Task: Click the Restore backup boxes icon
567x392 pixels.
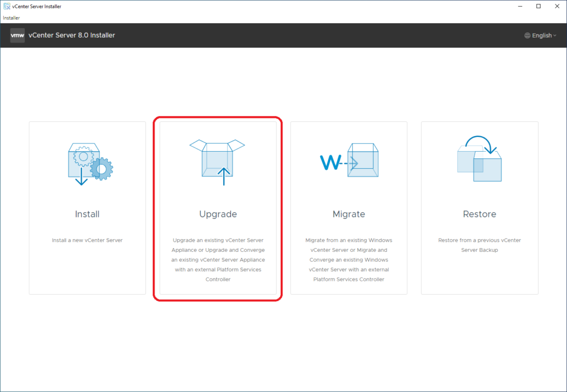Action: pos(479,159)
